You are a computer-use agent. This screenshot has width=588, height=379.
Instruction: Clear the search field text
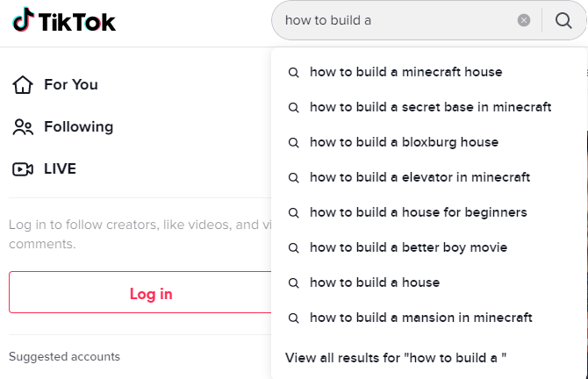(x=524, y=20)
